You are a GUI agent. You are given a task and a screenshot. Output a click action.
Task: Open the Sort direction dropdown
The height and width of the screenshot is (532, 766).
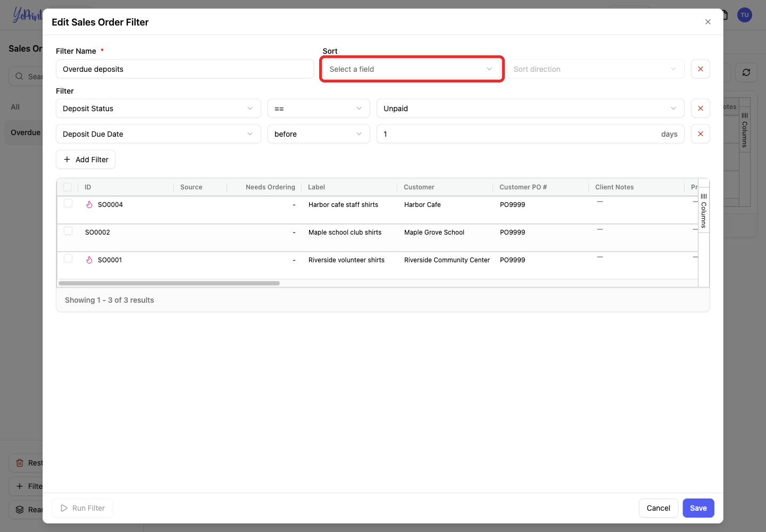[x=595, y=69]
